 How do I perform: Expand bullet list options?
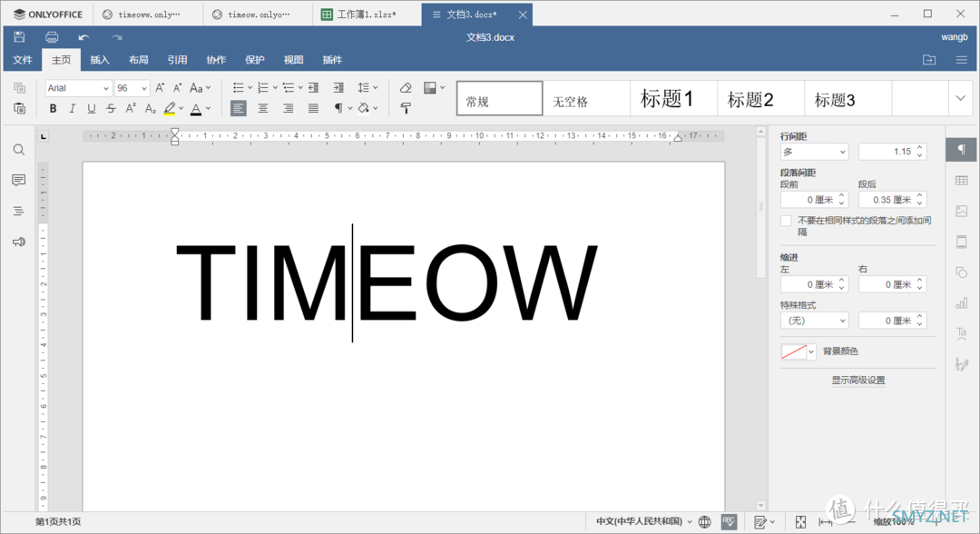pyautogui.click(x=250, y=87)
